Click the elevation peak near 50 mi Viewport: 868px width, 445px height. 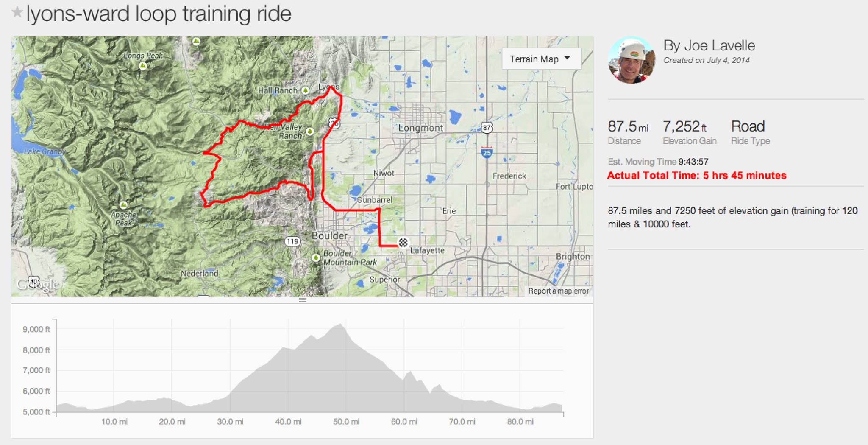pos(340,325)
